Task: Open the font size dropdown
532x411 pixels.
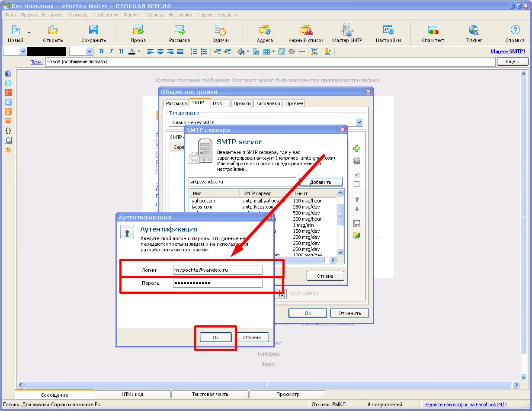Action: click(x=90, y=51)
